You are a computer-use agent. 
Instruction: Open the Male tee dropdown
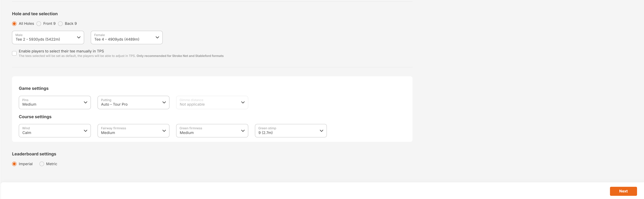pos(48,38)
